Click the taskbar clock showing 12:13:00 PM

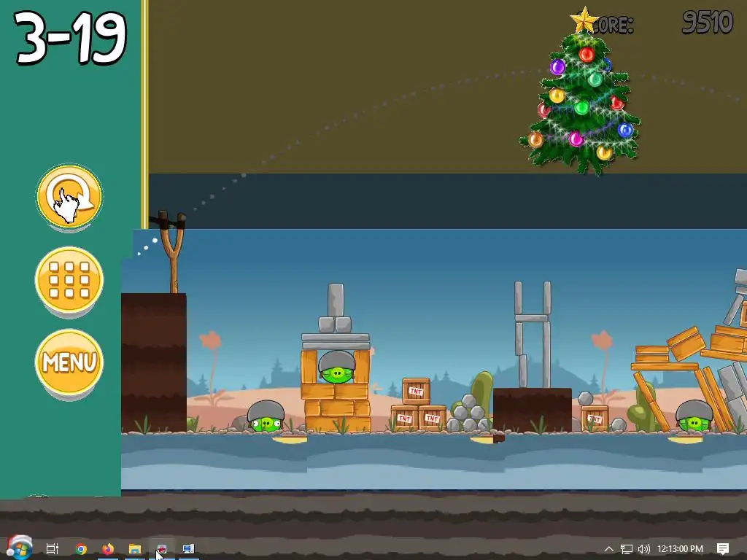[680, 548]
